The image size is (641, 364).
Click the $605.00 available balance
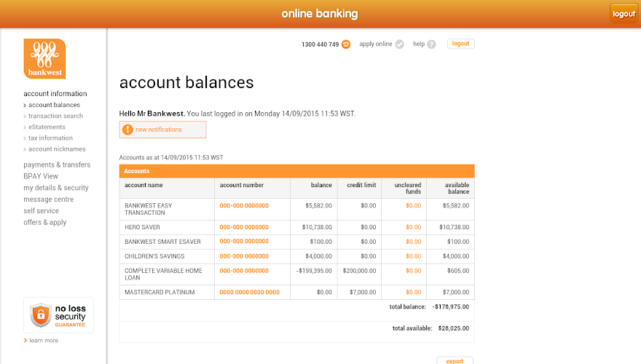click(458, 270)
